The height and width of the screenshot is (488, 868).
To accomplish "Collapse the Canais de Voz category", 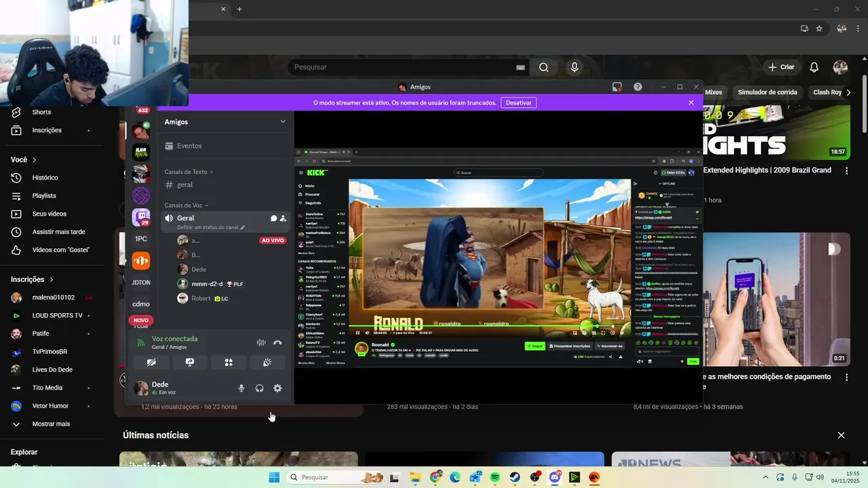I will [186, 205].
